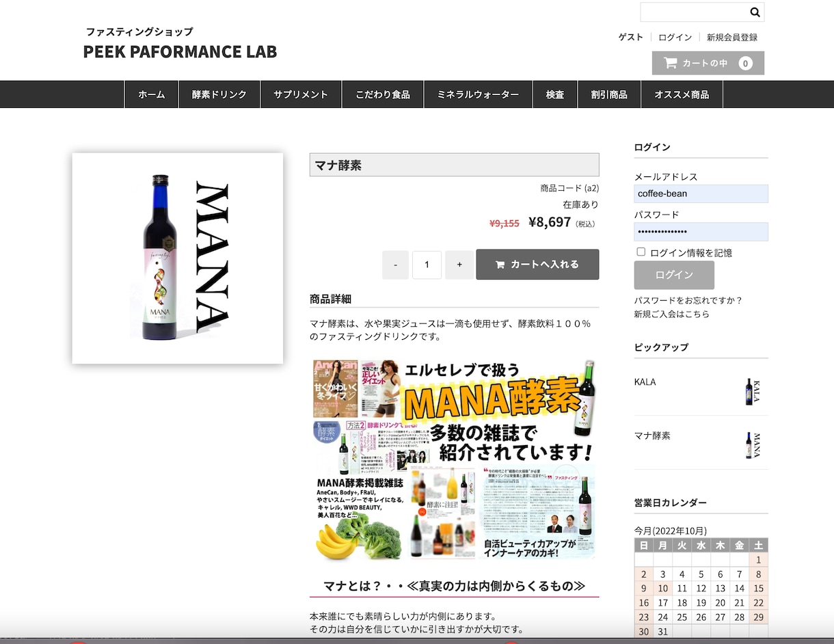Click discounted price ¥8,697

point(550,222)
